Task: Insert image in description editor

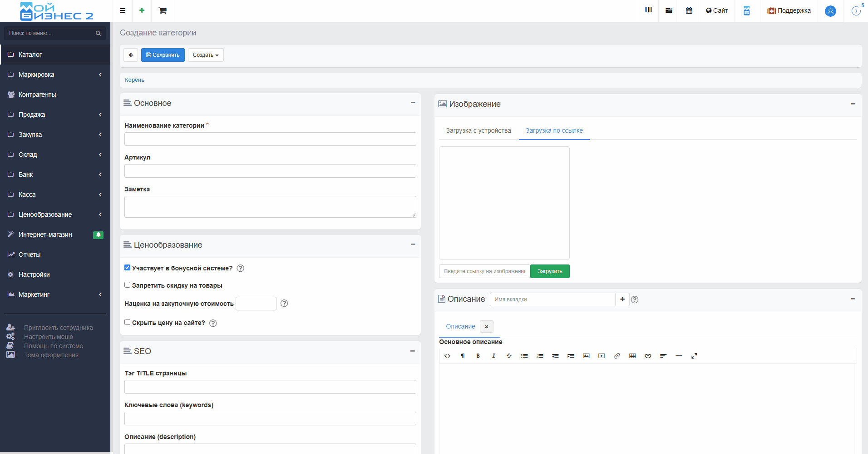Action: (x=586, y=356)
